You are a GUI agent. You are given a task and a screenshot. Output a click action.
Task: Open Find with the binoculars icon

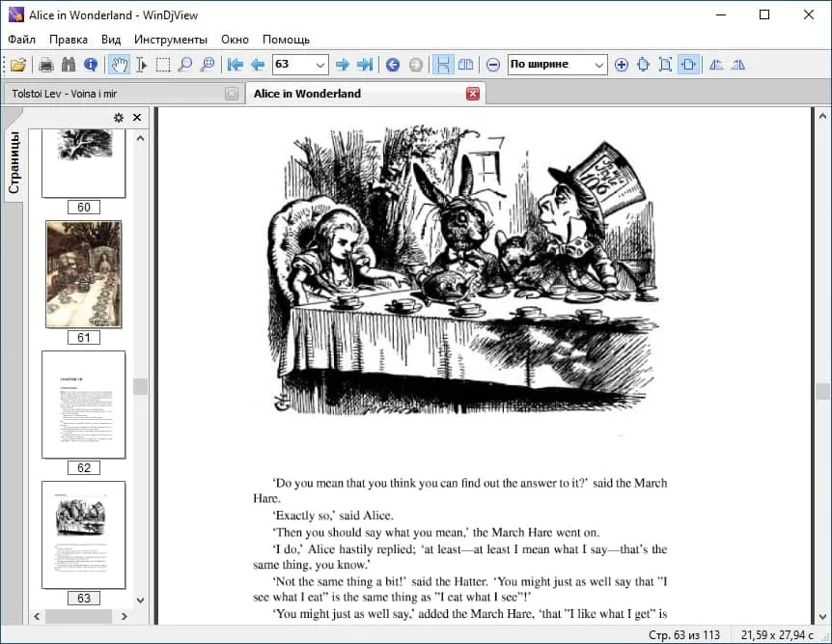(x=69, y=65)
